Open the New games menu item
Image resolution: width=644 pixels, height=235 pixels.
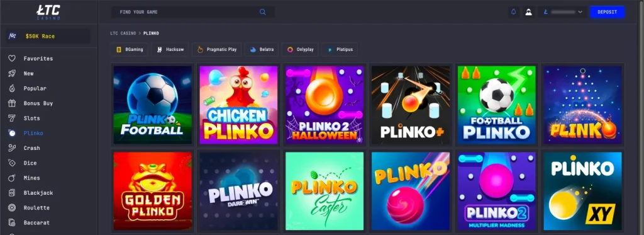(29, 73)
